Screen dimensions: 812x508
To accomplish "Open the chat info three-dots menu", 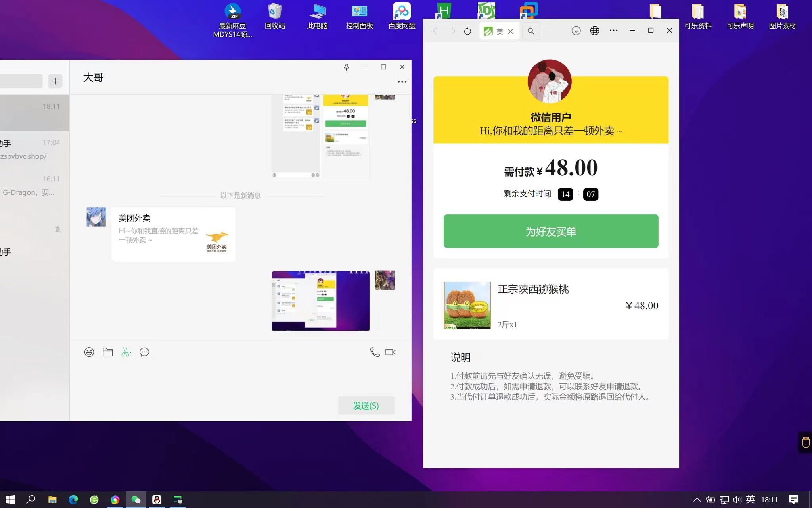I will click(402, 82).
